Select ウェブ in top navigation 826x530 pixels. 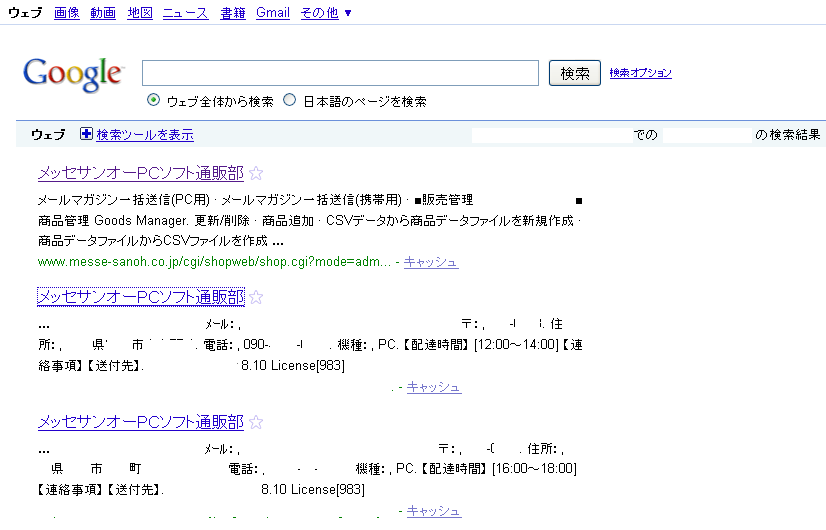pos(25,13)
